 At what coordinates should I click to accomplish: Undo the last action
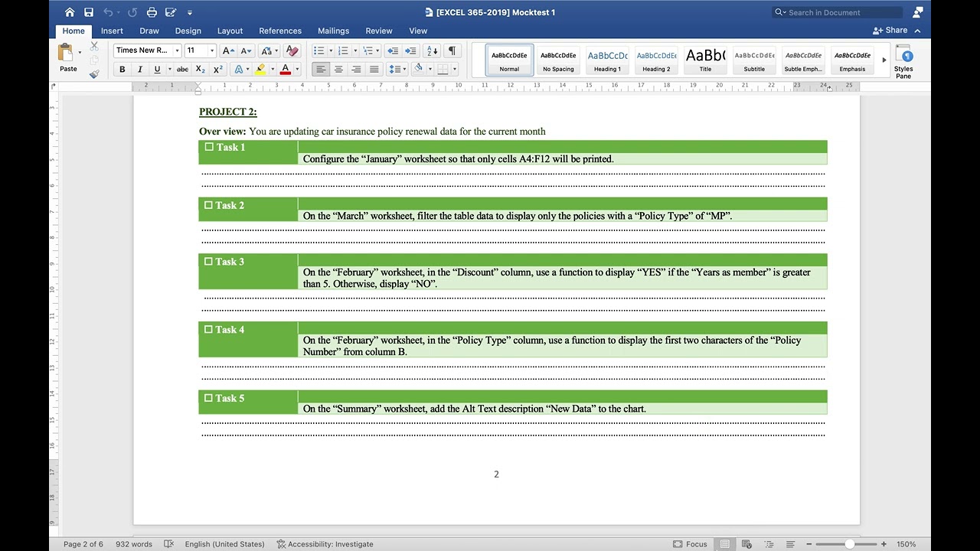(x=108, y=12)
